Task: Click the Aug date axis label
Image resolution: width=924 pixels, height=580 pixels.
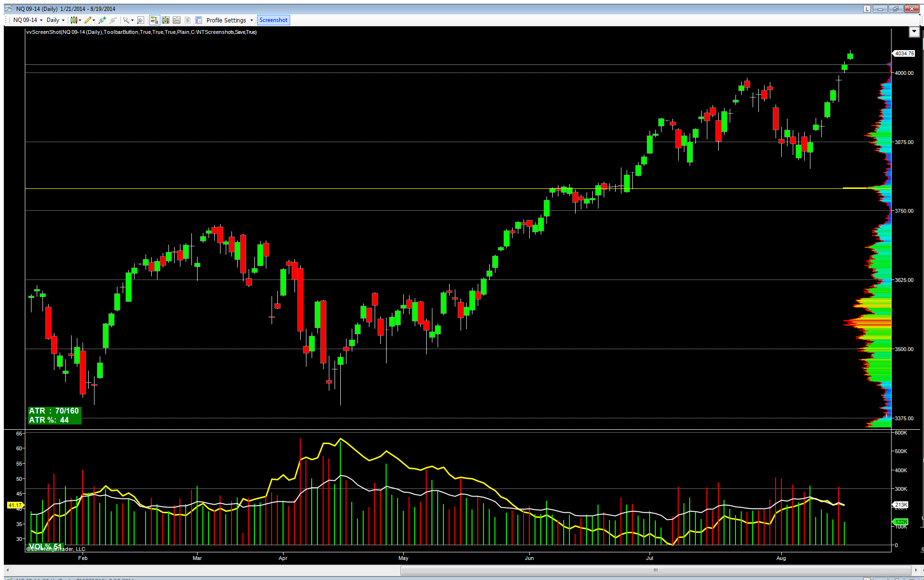Action: [781, 558]
